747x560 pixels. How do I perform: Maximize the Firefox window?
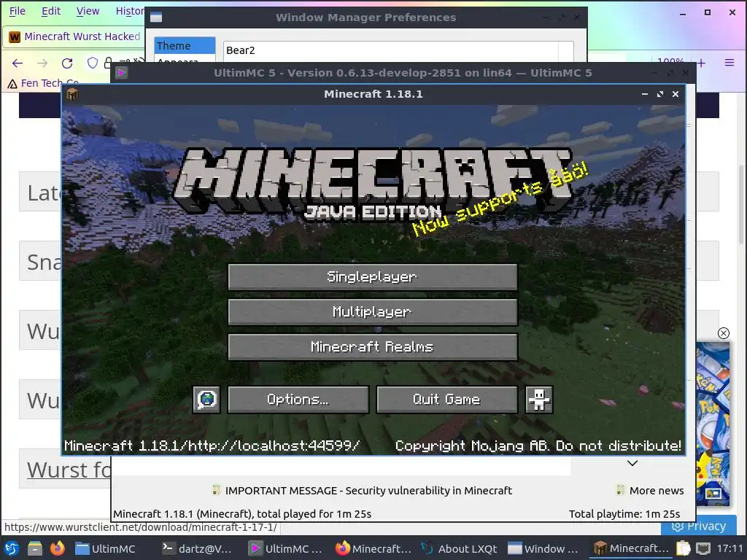pyautogui.click(x=708, y=12)
